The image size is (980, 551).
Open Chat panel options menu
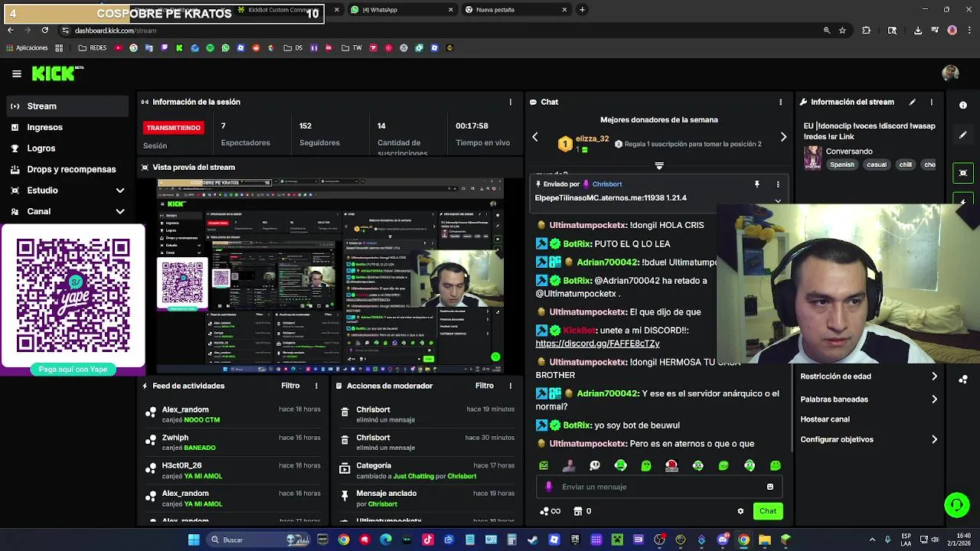[x=780, y=102]
